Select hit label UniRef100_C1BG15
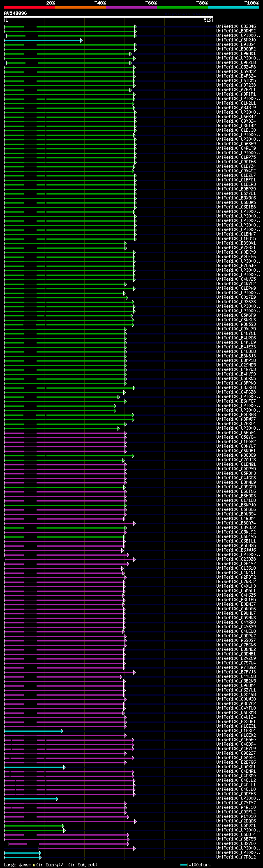This screenshot has height=868, width=263. [236, 239]
